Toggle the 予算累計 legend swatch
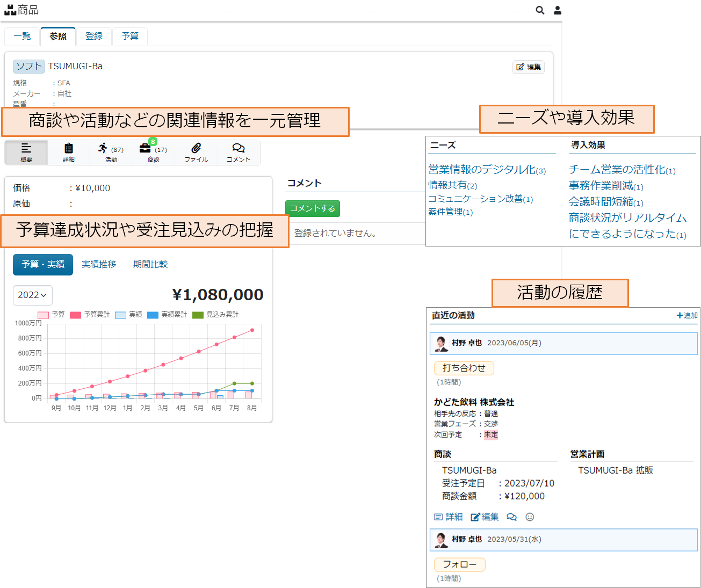 pyautogui.click(x=75, y=315)
